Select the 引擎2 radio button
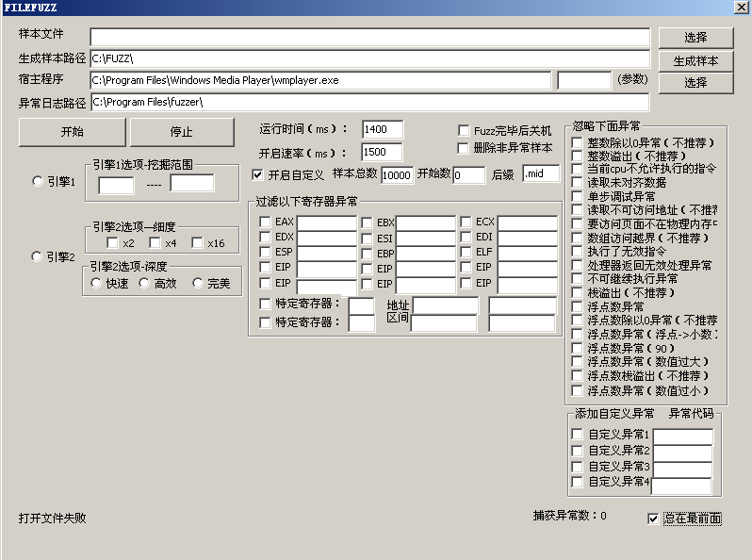This screenshot has width=752, height=560. tap(38, 256)
